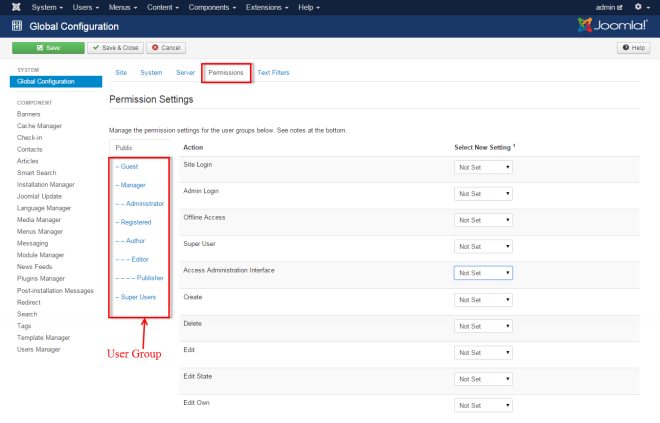Viewport: 660px width, 423px height.
Task: Open Banners in the component list
Action: [29, 114]
